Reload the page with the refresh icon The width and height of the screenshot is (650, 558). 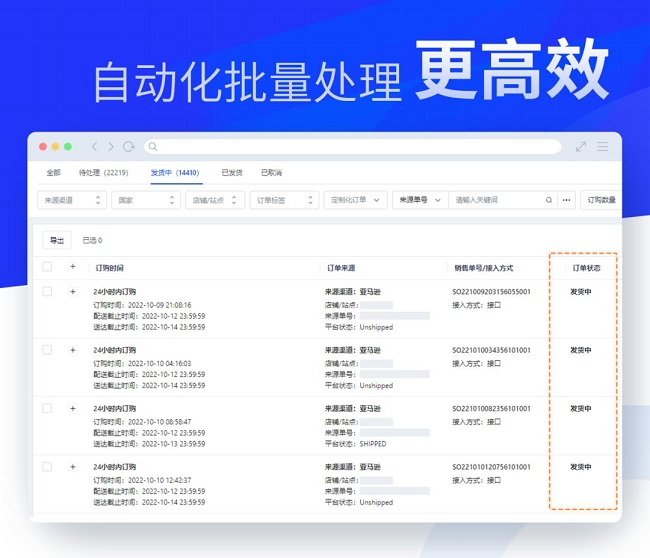click(x=129, y=146)
